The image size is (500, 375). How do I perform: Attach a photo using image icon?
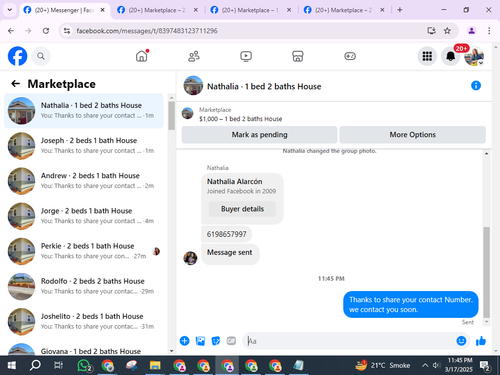pos(200,341)
